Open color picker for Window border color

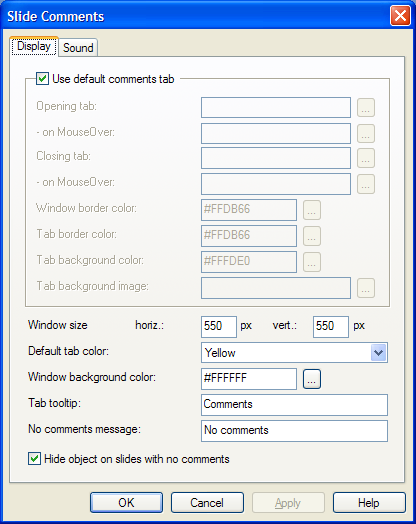coord(312,210)
